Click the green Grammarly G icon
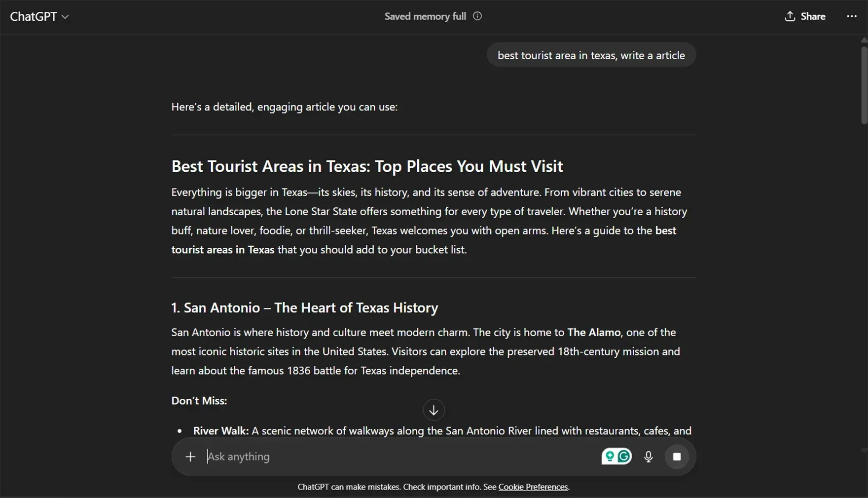 coord(623,456)
